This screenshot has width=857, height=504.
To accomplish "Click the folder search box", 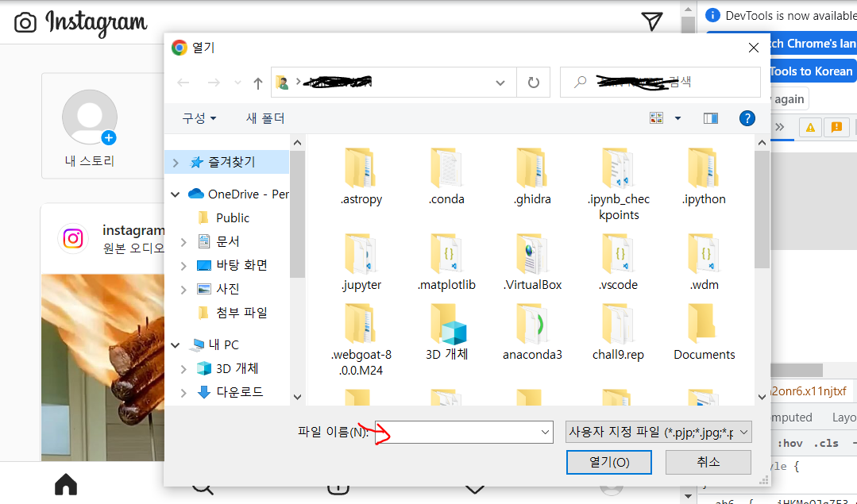I will tap(660, 83).
